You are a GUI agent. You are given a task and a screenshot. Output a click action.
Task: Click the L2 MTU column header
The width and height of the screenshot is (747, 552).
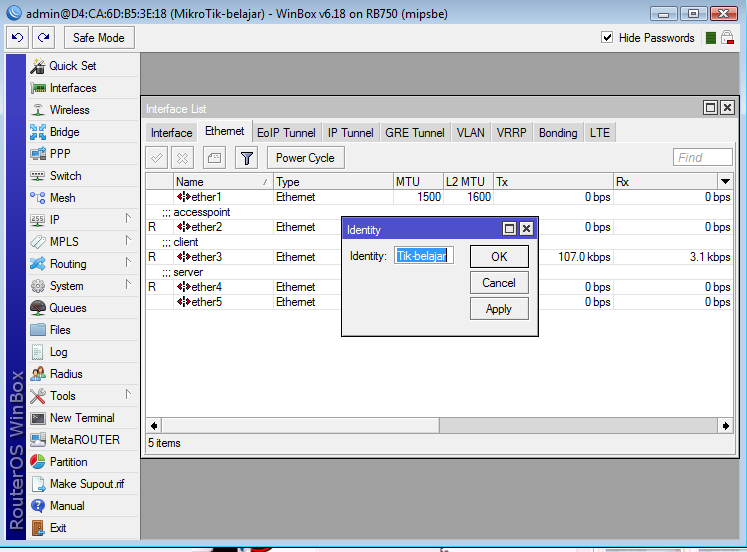coord(468,181)
